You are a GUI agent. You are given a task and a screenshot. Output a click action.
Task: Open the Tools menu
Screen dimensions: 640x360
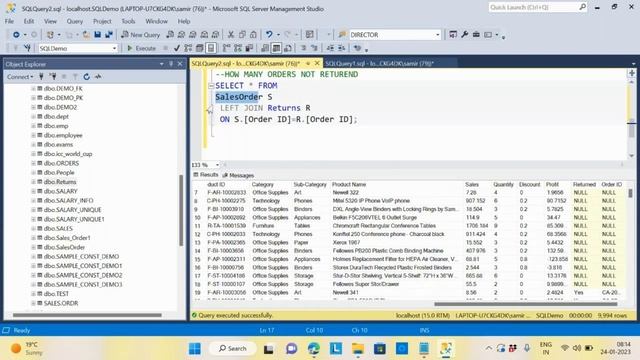[128, 21]
